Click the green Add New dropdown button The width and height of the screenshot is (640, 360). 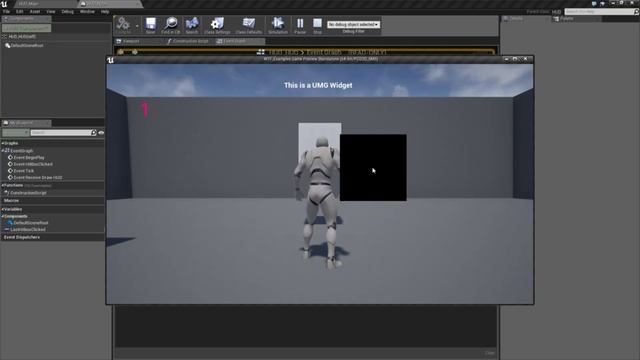16,133
